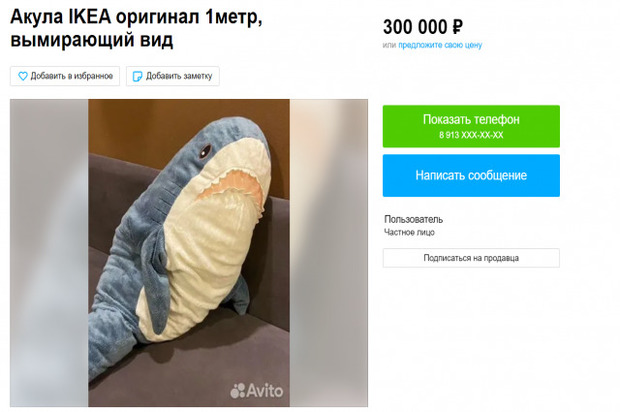
Task: Open note via 'Добавить заметку' label
Action: (x=179, y=76)
